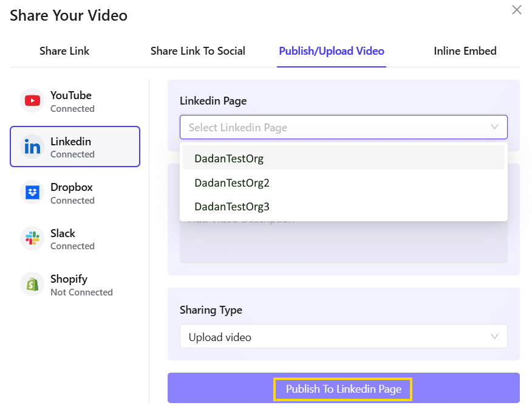Close the Share Your Video dialog

click(517, 10)
